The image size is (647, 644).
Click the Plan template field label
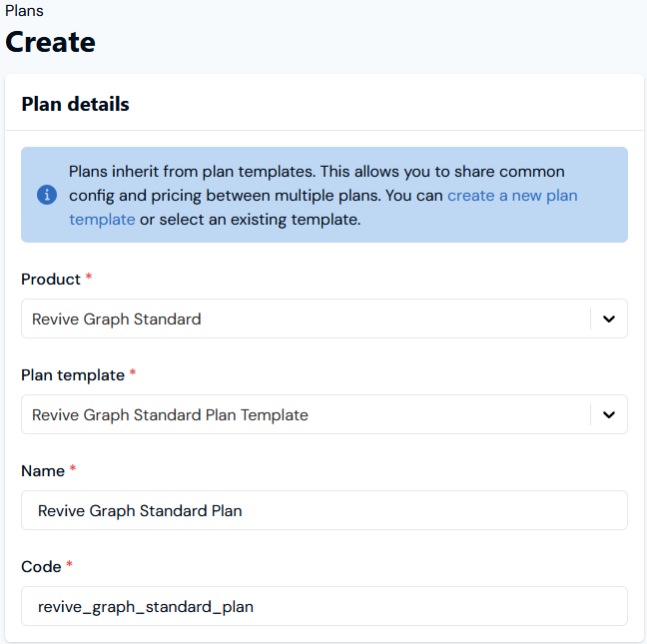click(73, 375)
